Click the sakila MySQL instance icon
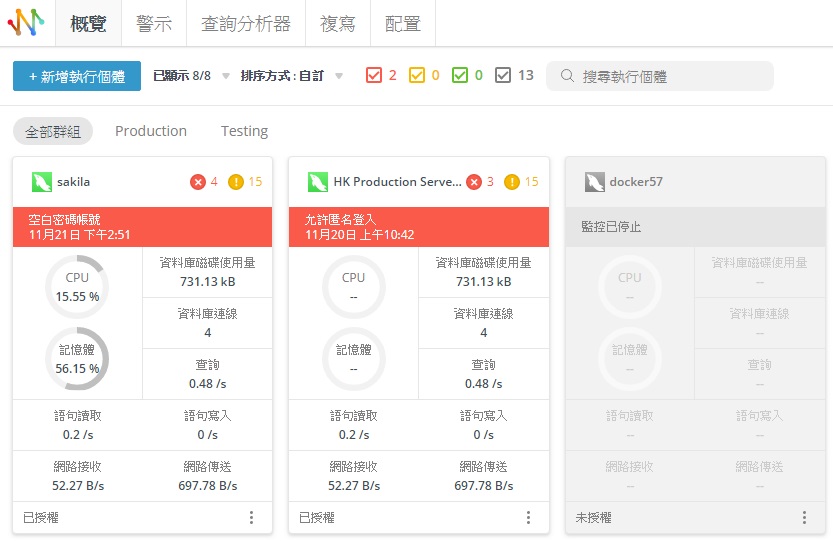 click(41, 182)
